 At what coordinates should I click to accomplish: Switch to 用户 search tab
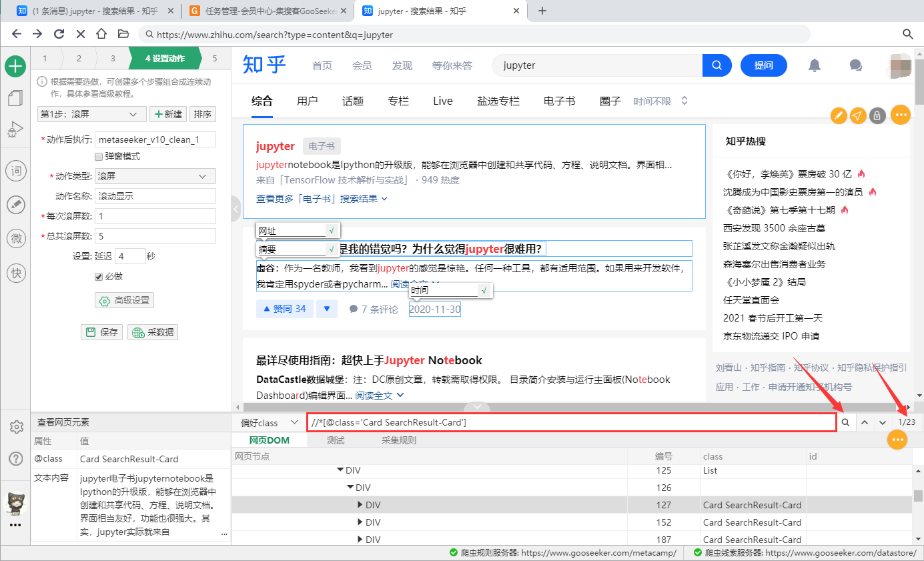point(307,101)
